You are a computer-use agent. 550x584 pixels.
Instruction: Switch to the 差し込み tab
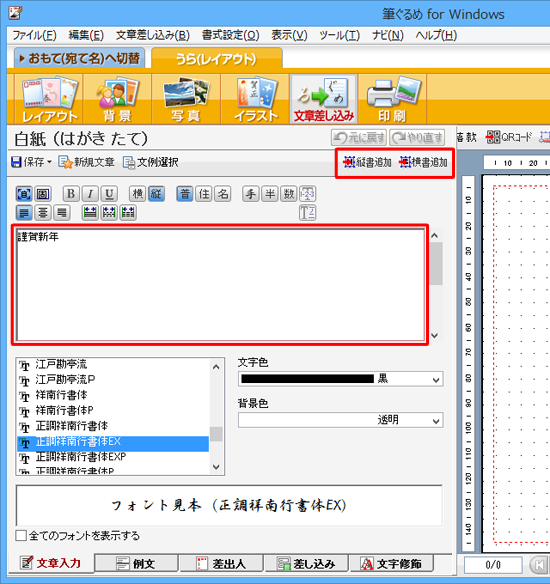tap(307, 563)
